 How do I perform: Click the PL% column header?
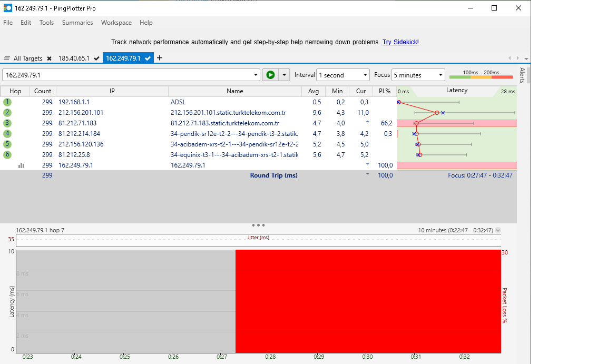tap(385, 91)
